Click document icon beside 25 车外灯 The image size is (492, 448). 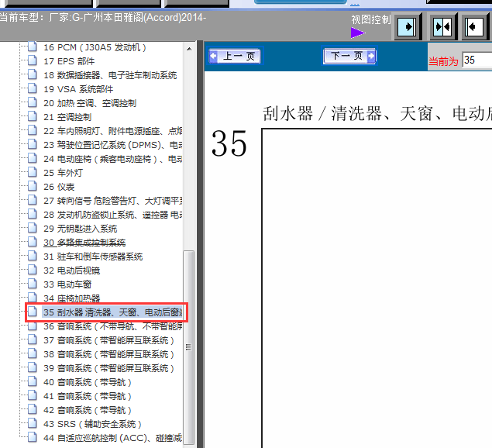pos(33,172)
